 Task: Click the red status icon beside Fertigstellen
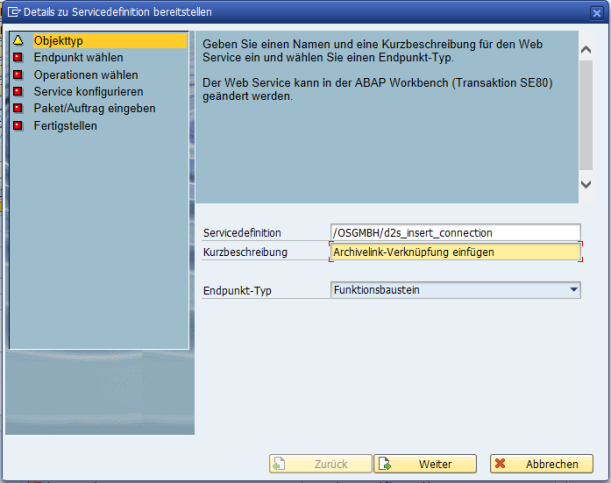click(18, 126)
